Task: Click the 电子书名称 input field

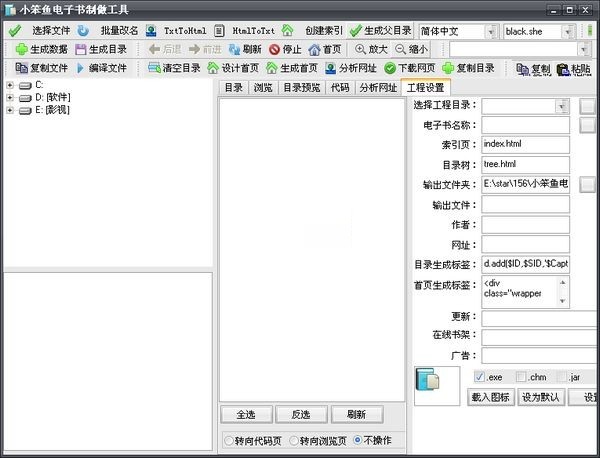Action: pos(525,126)
